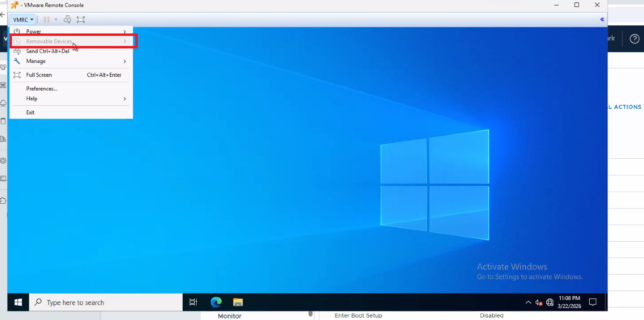The height and width of the screenshot is (320, 644).
Task: Click the help question mark in vSphere page
Action: pos(635,38)
